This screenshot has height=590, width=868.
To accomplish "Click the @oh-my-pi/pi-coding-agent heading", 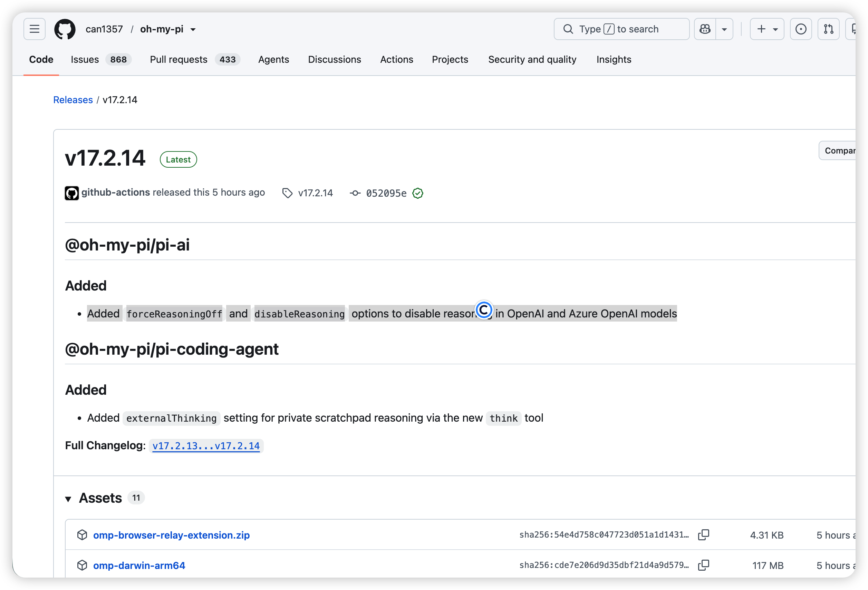I will (x=172, y=349).
